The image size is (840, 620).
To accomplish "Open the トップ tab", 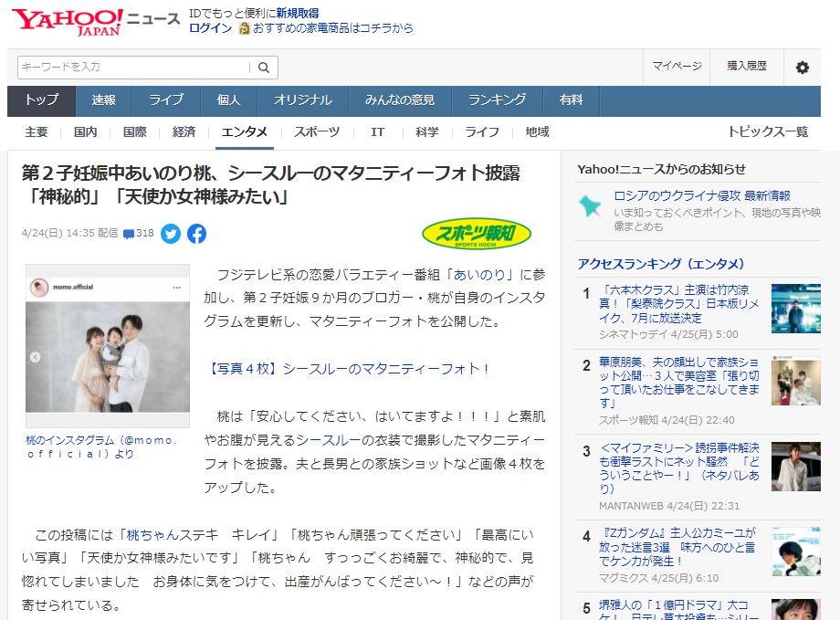I will pos(41,100).
